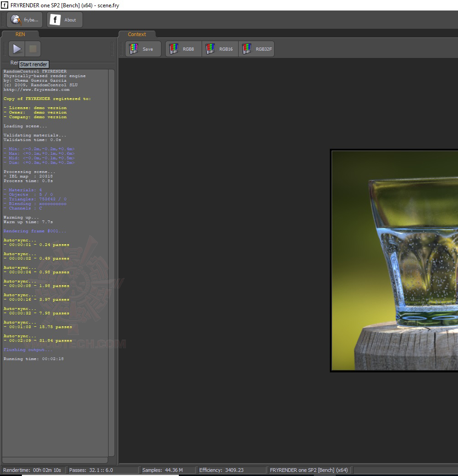The height and width of the screenshot is (476, 458).
Task: Click the '00:01:03 - 15.75 passes' log line
Action: coord(38,327)
